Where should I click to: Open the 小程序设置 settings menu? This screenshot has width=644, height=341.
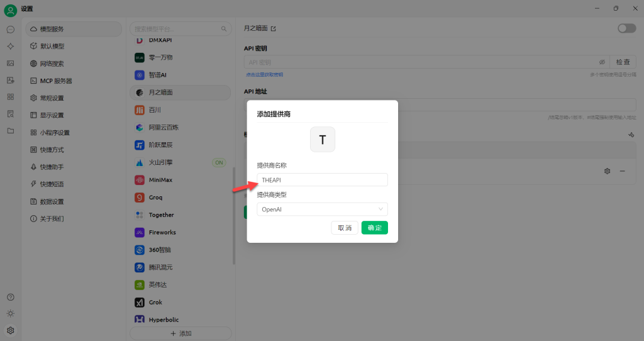[74, 133]
